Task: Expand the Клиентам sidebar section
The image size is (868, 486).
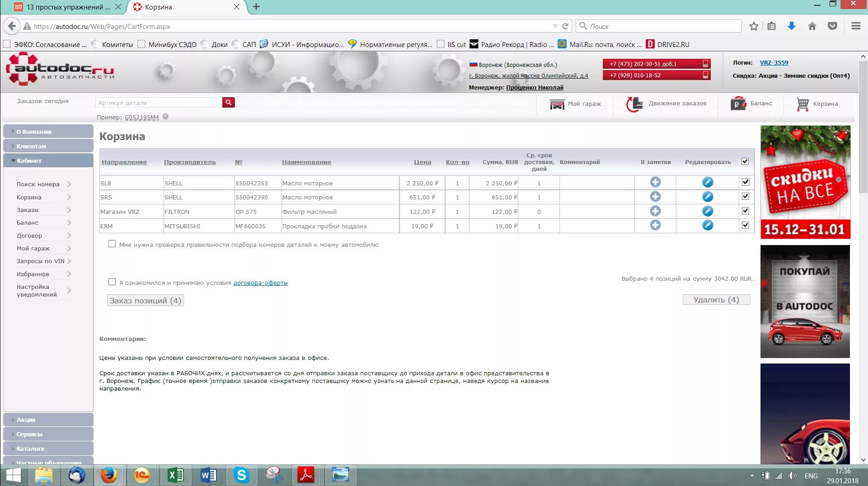Action: pos(48,146)
